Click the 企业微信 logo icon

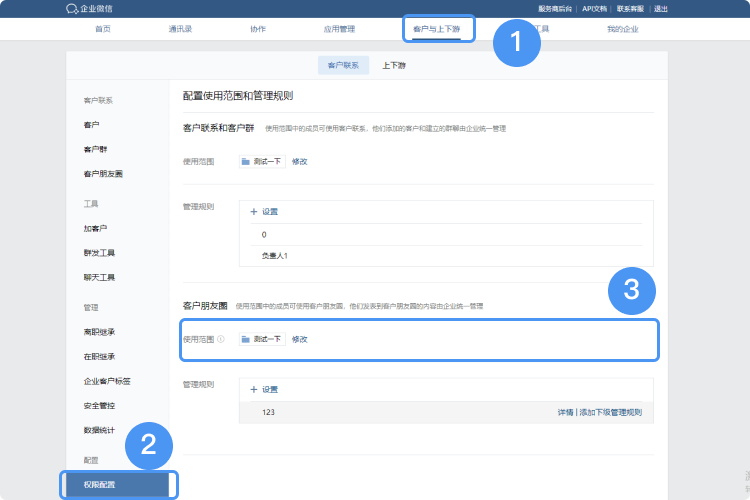71,8
